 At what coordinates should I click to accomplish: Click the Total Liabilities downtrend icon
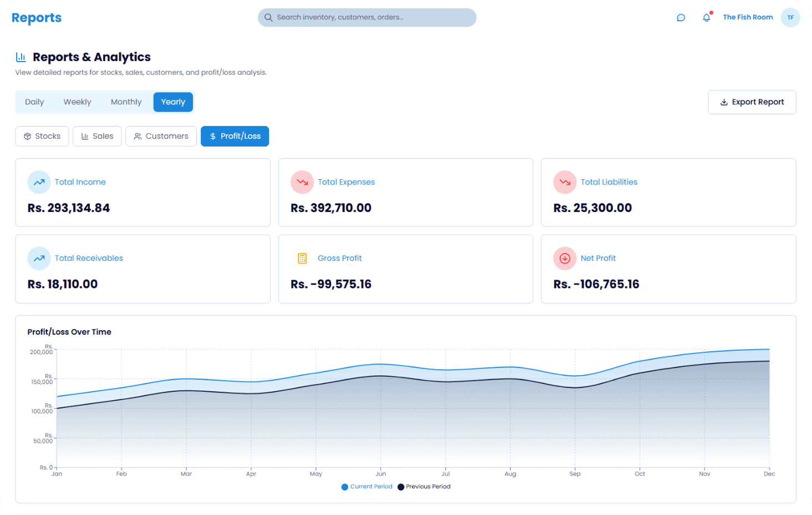tap(565, 182)
